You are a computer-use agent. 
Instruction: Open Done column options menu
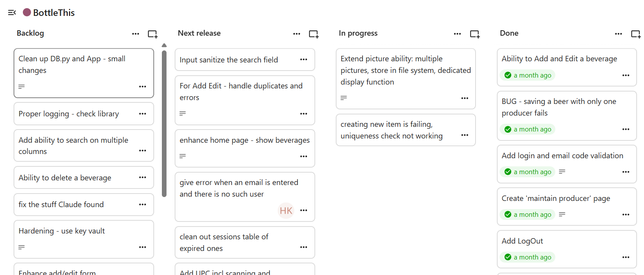(618, 34)
